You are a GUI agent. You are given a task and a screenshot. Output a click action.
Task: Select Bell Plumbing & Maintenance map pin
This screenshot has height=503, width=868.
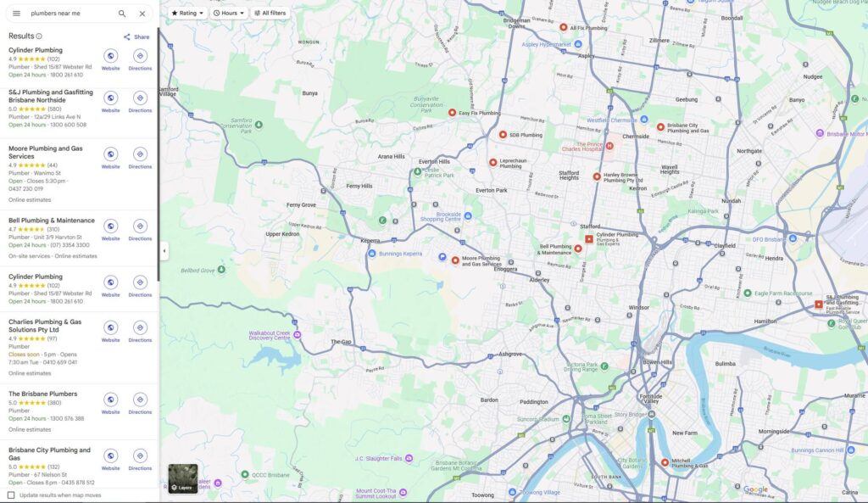[578, 249]
